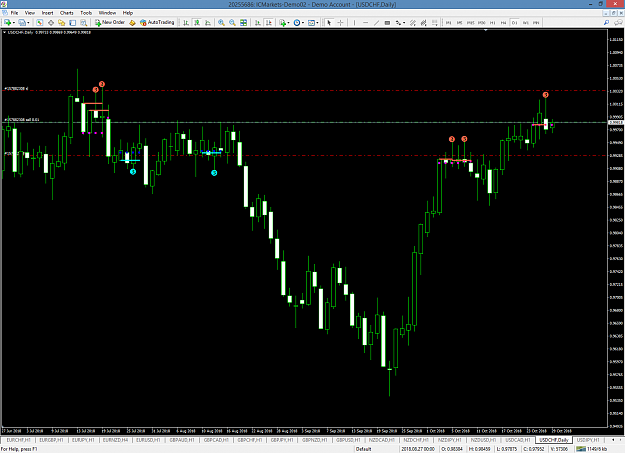Toggle the Navigator panel icon
This screenshot has width=625, height=453.
[x=61, y=23]
